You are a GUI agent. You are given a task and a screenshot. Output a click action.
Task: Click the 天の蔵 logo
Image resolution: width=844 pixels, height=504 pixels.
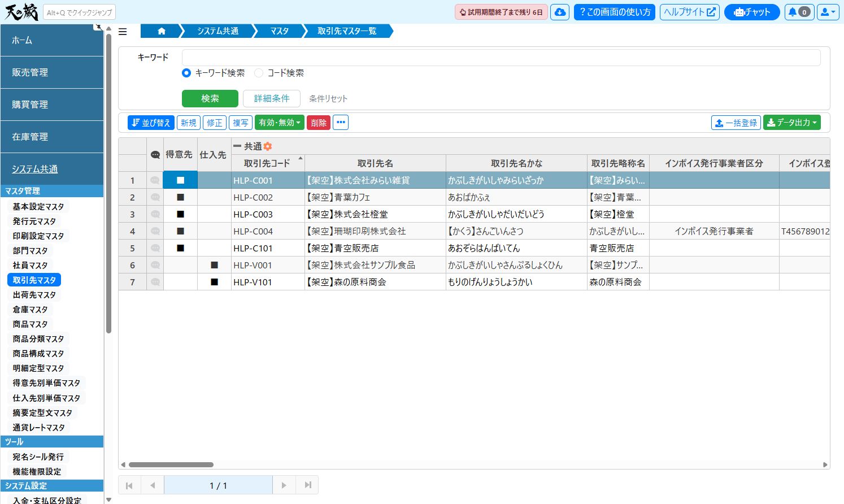coord(21,11)
